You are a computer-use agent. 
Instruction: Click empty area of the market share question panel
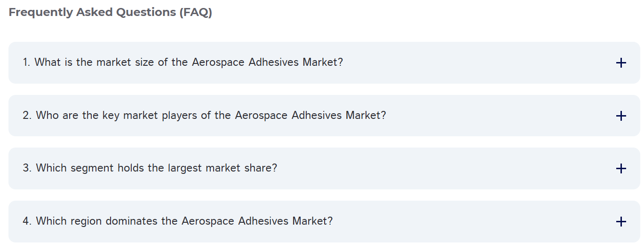447,168
